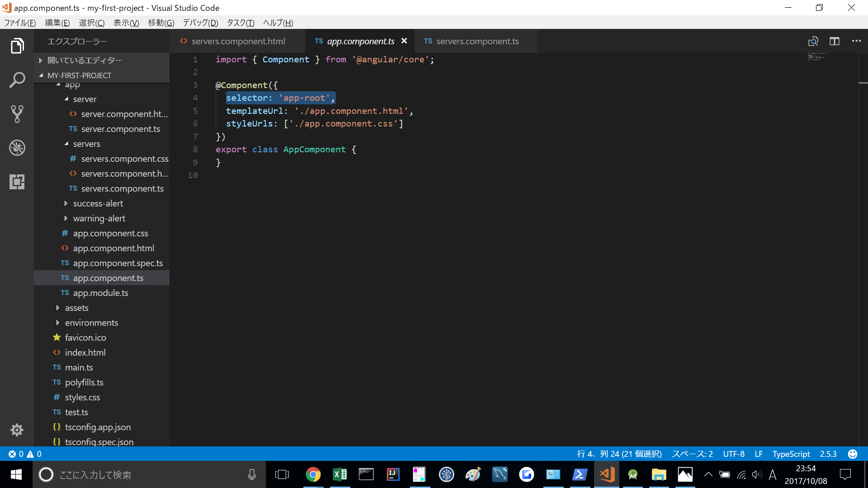The height and width of the screenshot is (488, 868).
Task: Click the Manage gear icon
Action: pos(17,430)
